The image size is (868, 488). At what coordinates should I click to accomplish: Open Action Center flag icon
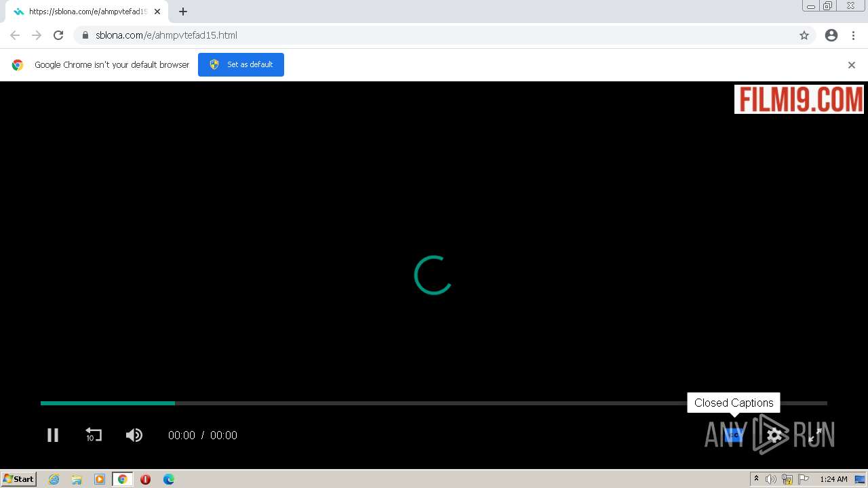click(804, 479)
